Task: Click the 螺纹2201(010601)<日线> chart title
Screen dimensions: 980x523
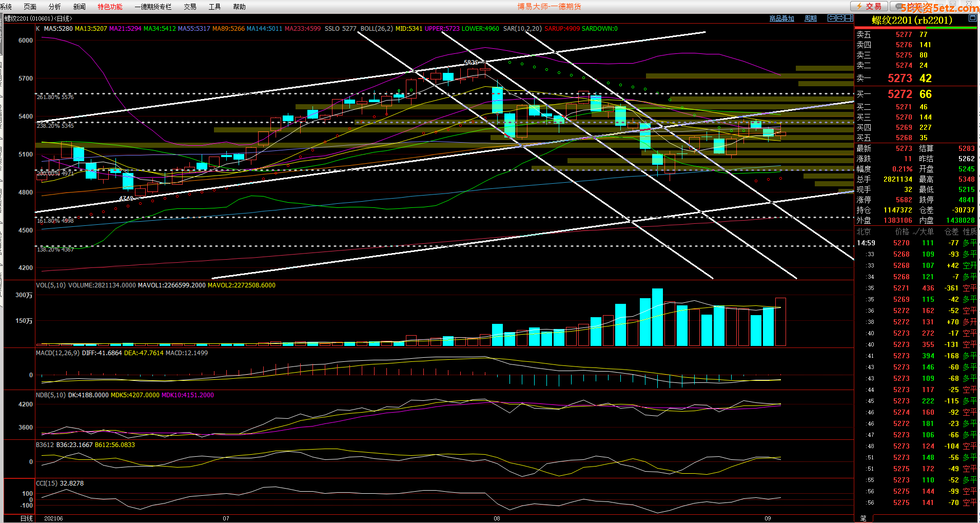Action: [x=38, y=18]
